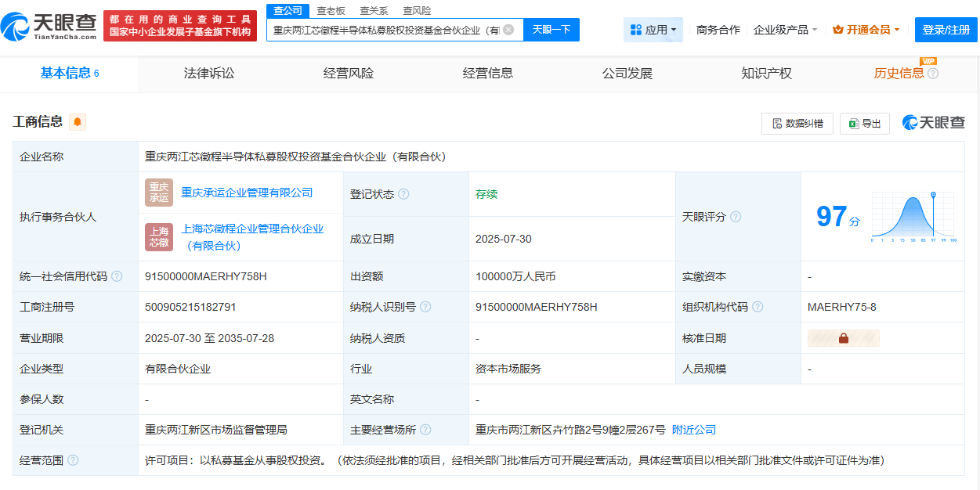980x490 pixels.
Task: Go to the 经营风险 tab
Action: [x=349, y=74]
